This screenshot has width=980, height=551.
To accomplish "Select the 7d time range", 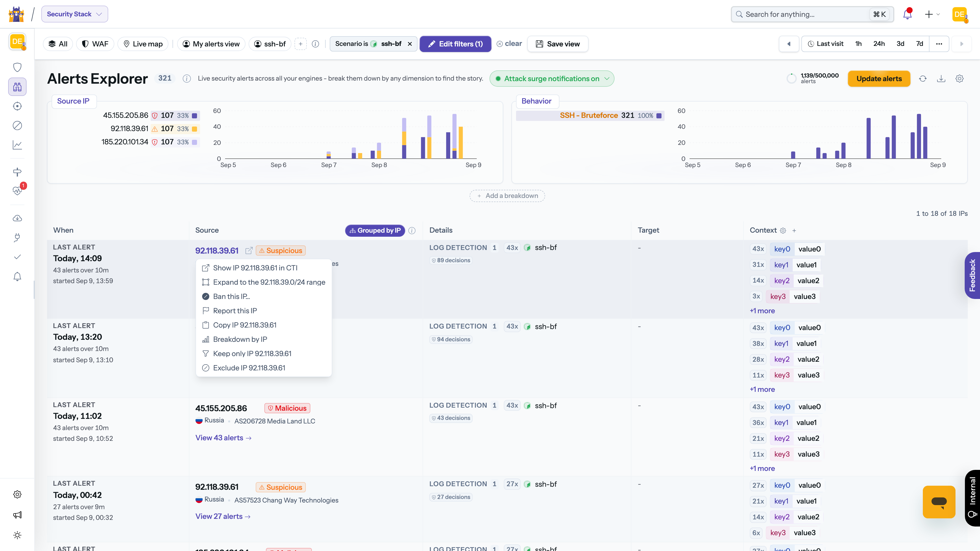I will point(920,44).
